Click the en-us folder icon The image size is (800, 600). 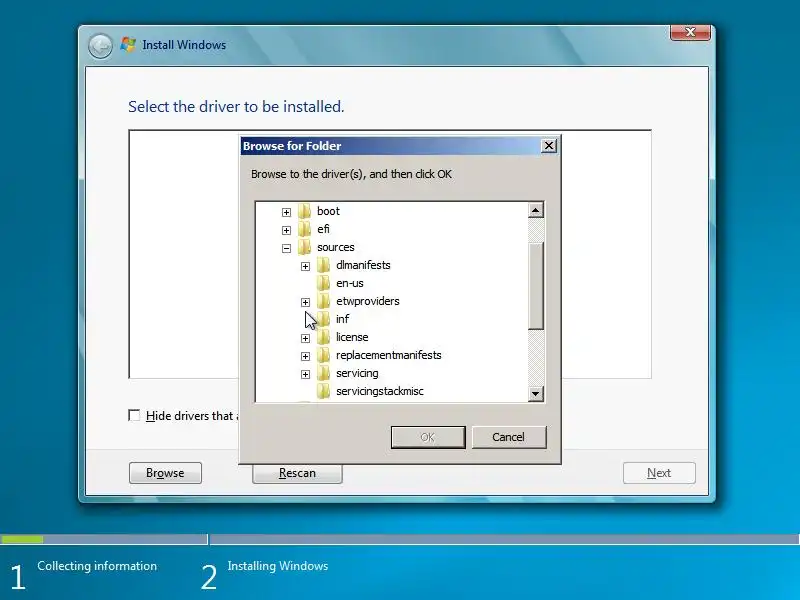323,283
